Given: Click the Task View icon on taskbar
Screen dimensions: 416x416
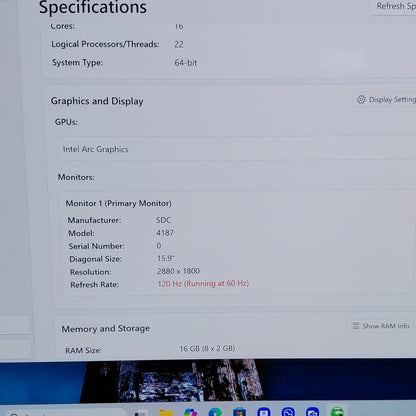Looking at the screenshot, I should (x=141, y=413).
